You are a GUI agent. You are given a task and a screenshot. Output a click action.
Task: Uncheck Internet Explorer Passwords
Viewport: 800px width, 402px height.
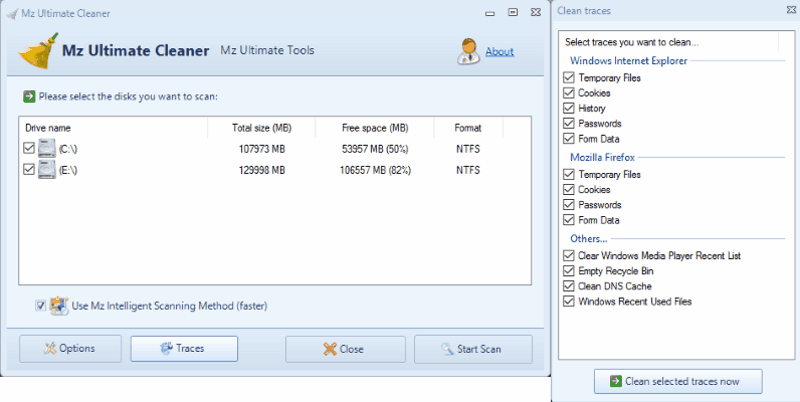(568, 123)
